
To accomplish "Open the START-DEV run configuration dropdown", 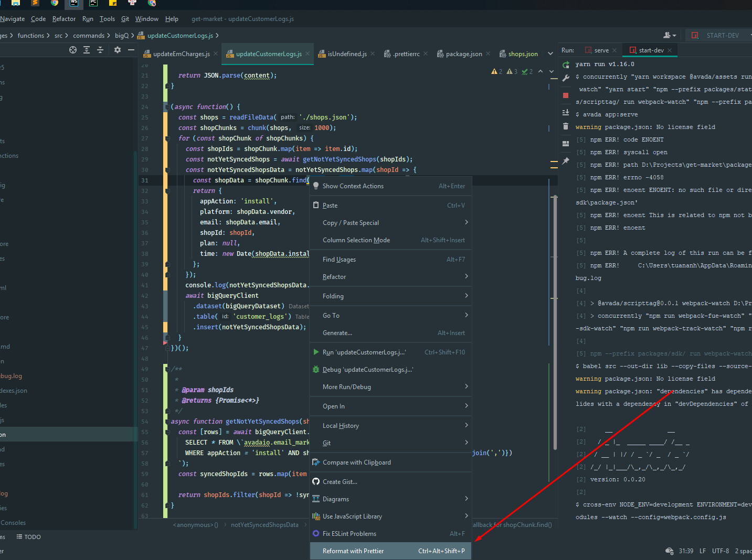I will [x=722, y=36].
